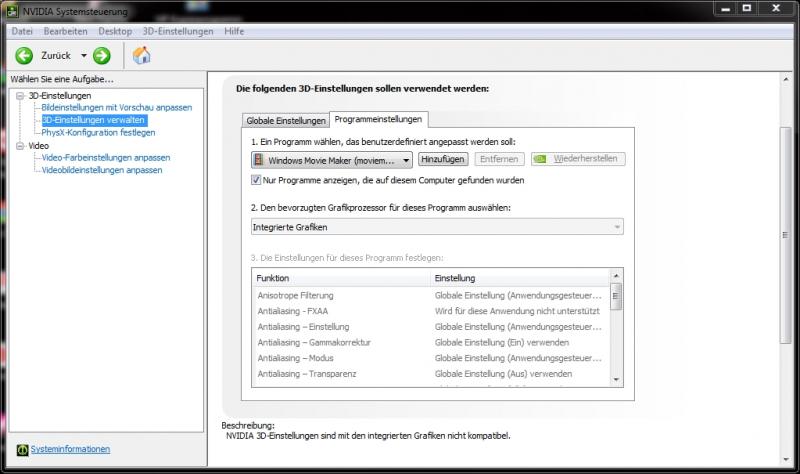Open the program selection dropdown
This screenshot has height=474, width=800.
coord(332,160)
